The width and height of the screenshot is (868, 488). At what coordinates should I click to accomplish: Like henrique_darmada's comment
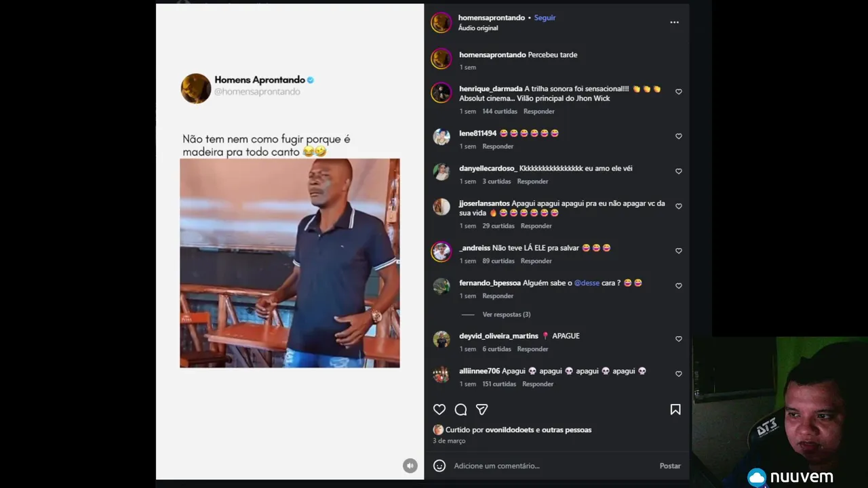678,92
